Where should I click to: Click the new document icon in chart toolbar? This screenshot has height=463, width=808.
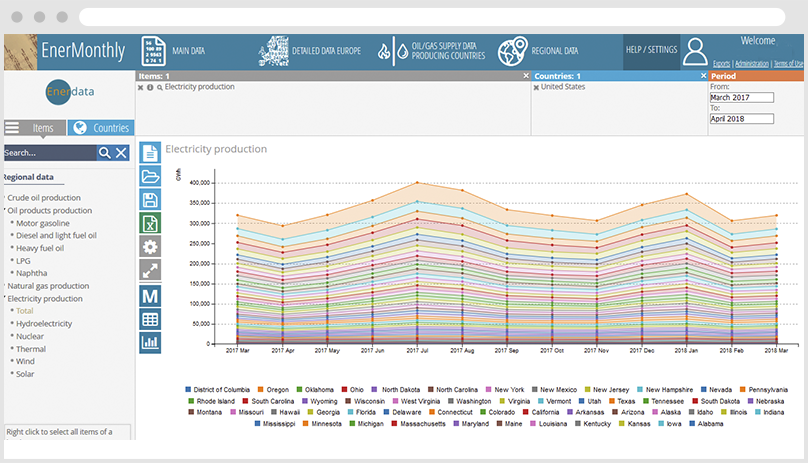[x=150, y=153]
